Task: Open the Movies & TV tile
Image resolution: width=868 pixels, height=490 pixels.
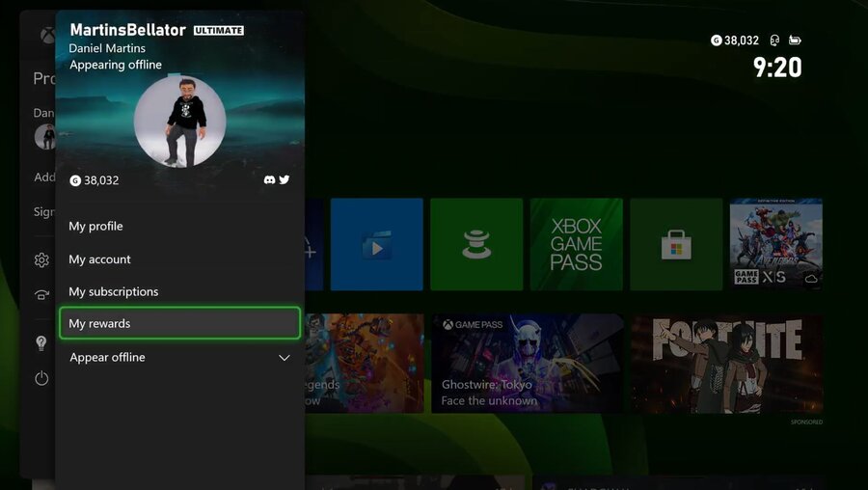Action: click(377, 244)
